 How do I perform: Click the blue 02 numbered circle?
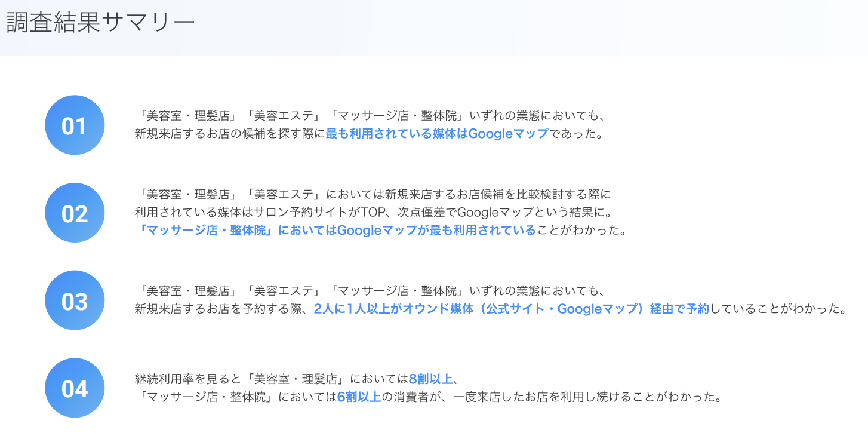point(75,213)
